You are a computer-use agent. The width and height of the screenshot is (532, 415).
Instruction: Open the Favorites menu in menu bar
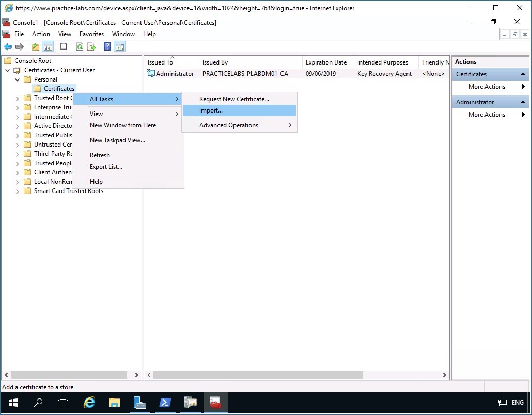coord(91,34)
